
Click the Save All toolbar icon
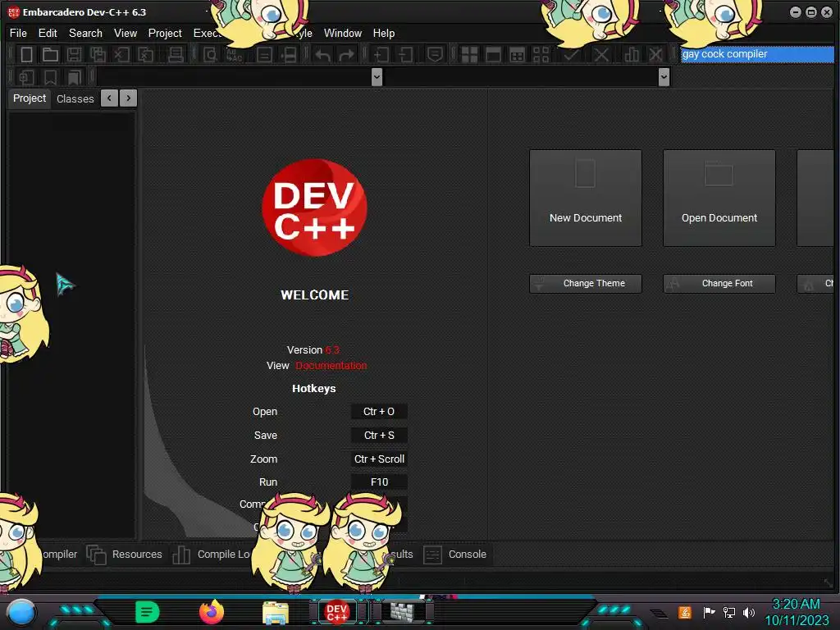click(x=98, y=55)
